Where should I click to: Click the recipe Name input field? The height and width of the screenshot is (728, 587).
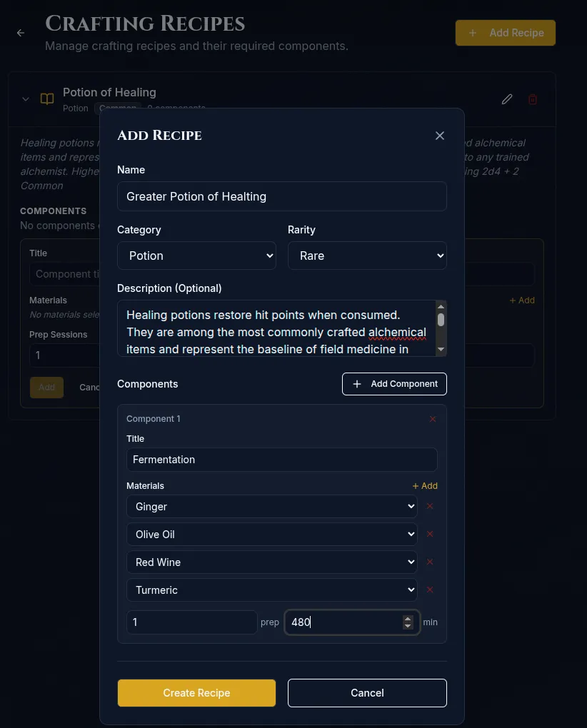(x=282, y=196)
